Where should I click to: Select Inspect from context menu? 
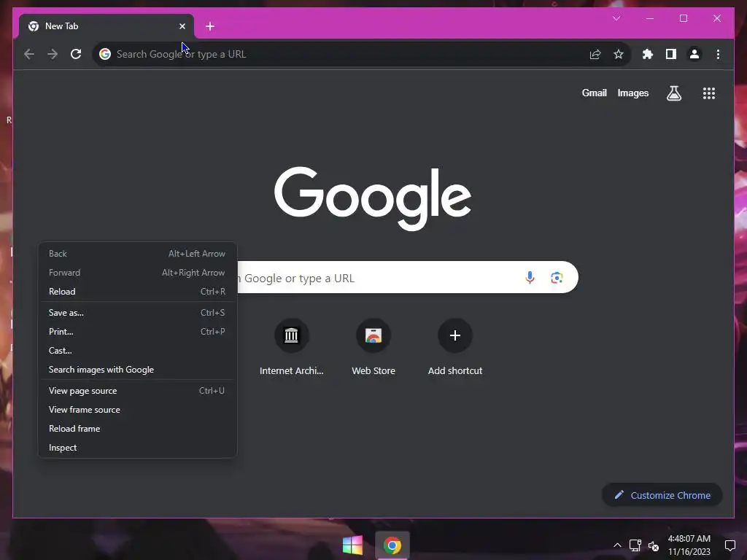point(137,448)
